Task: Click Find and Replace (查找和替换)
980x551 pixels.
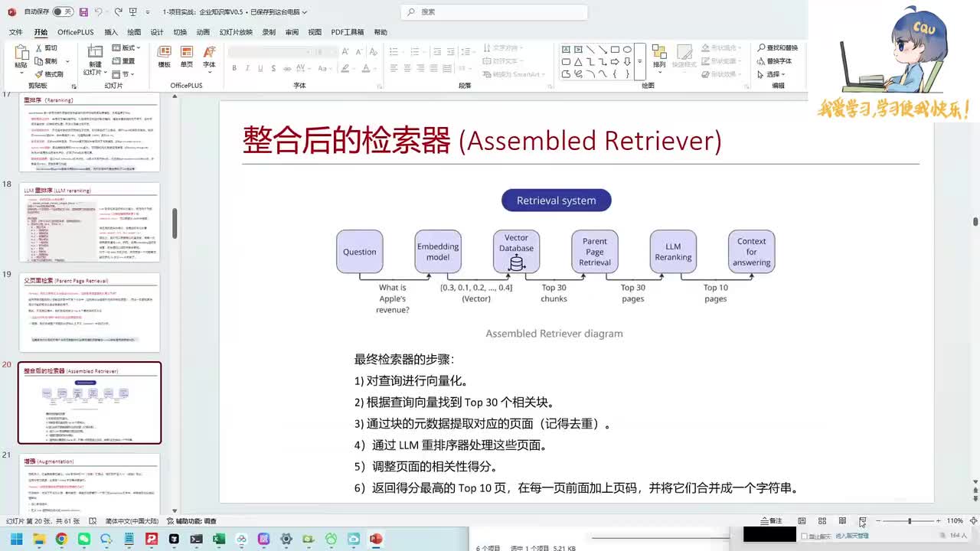Action: click(777, 47)
